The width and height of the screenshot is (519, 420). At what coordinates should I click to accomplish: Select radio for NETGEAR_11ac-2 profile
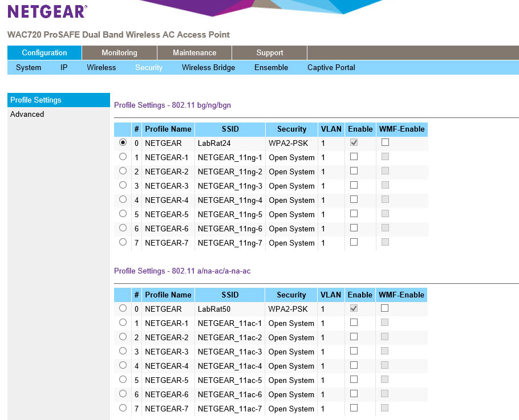(123, 336)
